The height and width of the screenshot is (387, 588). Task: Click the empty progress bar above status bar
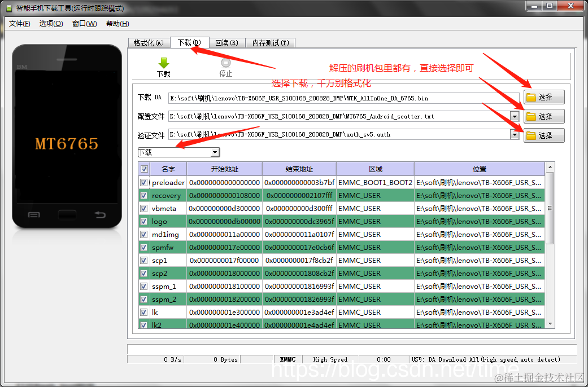click(x=352, y=349)
